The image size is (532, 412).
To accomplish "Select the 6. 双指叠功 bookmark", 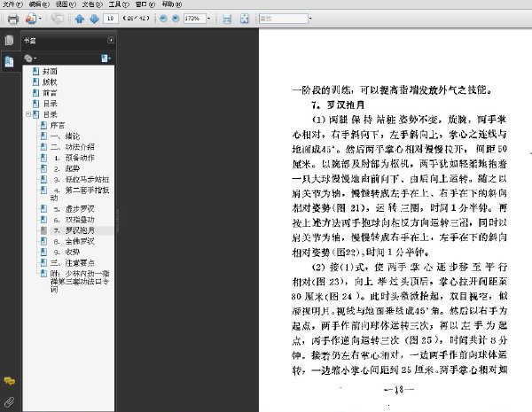I will [x=74, y=220].
